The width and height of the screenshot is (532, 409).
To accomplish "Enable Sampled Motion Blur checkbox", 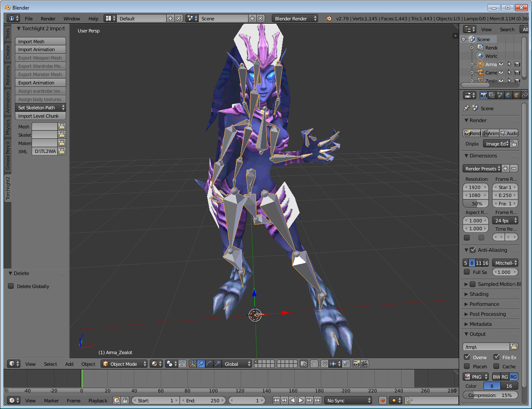I will [473, 284].
